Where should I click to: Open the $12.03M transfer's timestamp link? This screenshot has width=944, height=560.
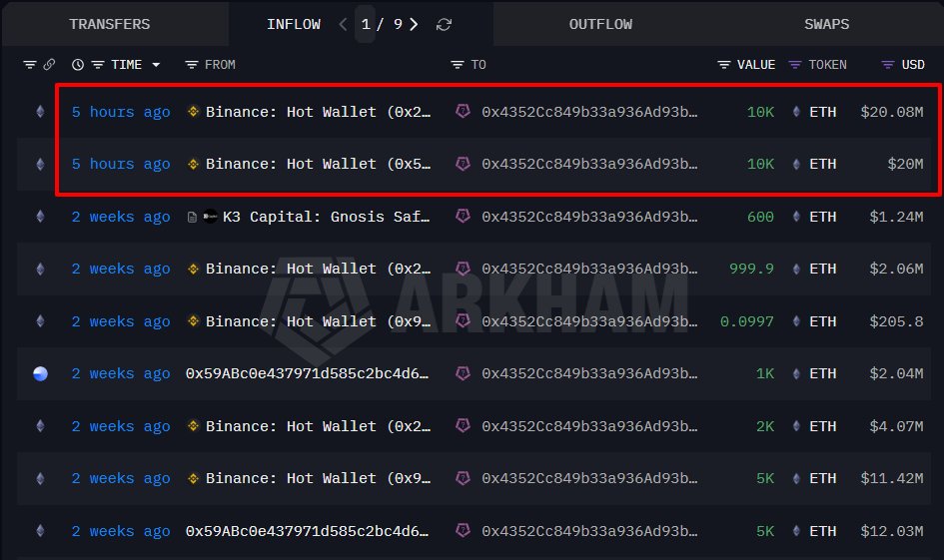pyautogui.click(x=121, y=530)
